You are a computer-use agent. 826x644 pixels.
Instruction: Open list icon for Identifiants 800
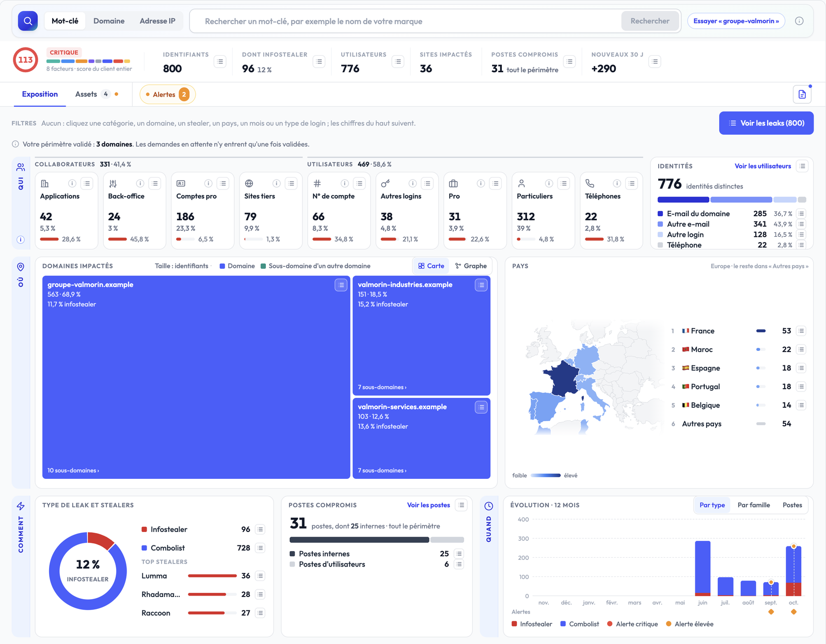220,62
